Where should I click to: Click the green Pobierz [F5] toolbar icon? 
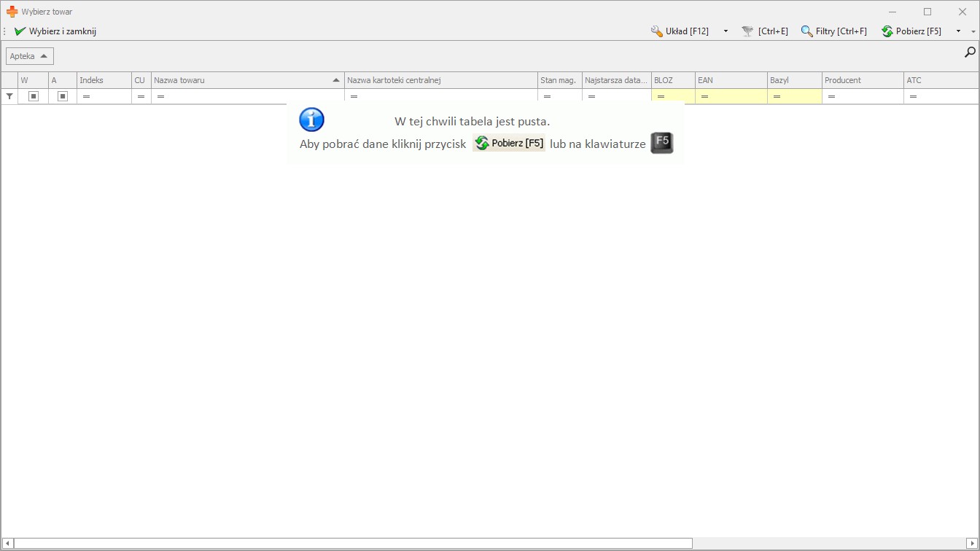pyautogui.click(x=887, y=31)
